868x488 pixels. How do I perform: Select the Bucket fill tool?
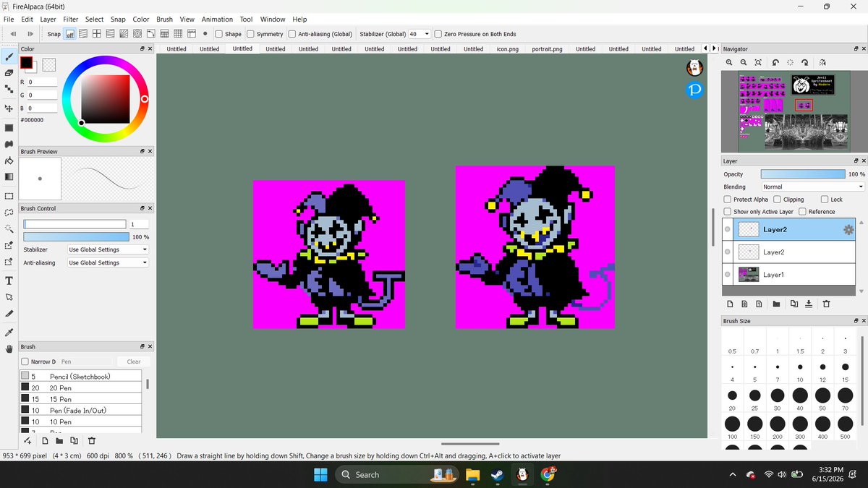tap(9, 160)
